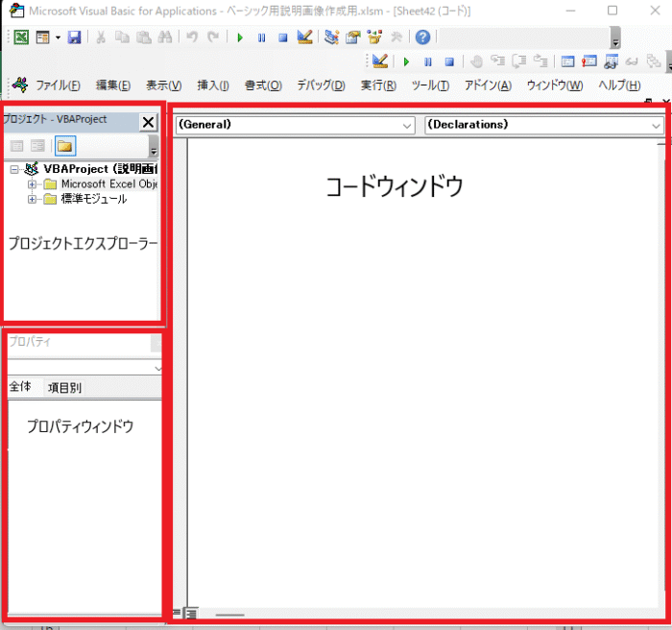Expand the Microsoft Excel Objects folder
Image resolution: width=672 pixels, height=630 pixels.
tap(32, 184)
